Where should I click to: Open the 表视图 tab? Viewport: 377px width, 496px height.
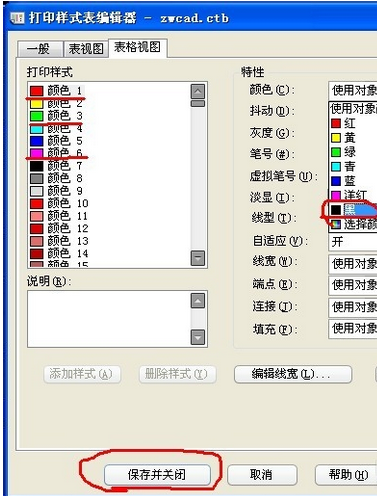click(x=86, y=49)
